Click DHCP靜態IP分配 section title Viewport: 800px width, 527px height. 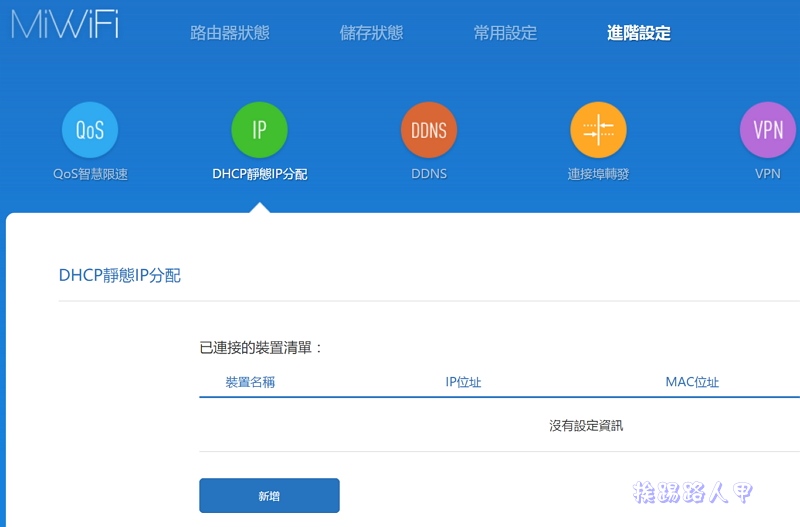click(120, 275)
